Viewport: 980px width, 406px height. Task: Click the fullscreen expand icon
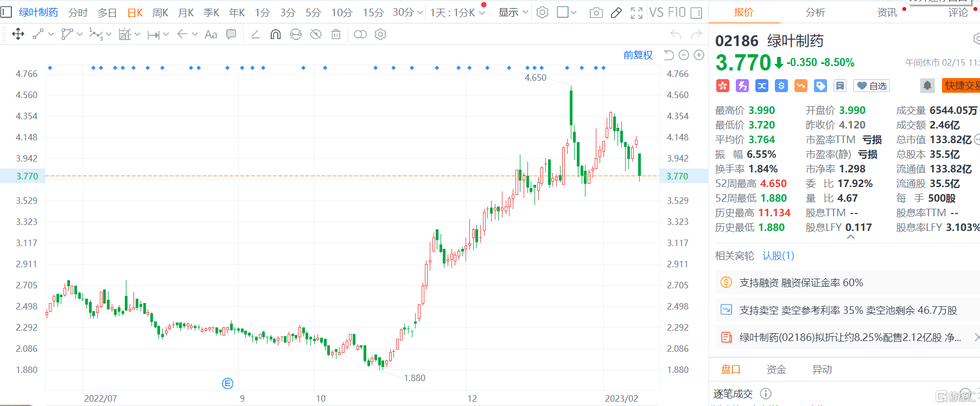click(x=637, y=12)
